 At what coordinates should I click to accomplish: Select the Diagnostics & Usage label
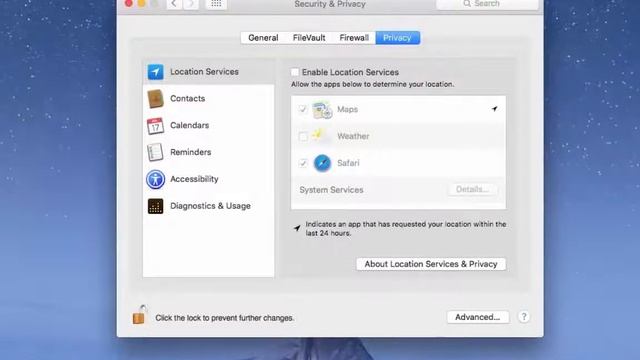(x=210, y=206)
